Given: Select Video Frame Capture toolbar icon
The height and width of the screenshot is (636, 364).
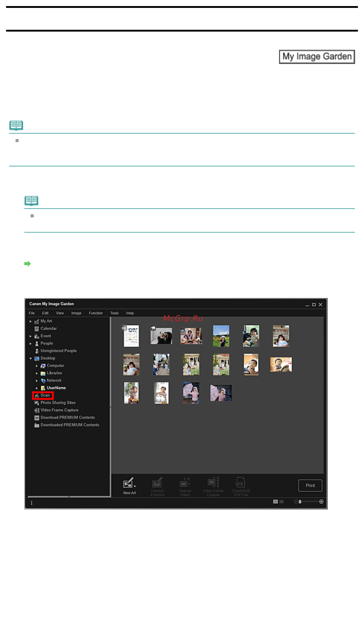Looking at the screenshot, I should (213, 486).
